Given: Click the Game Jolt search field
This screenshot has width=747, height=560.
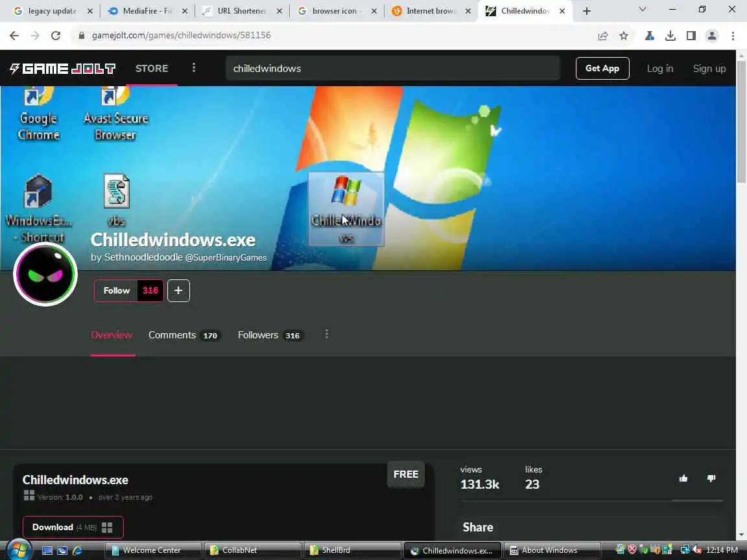Looking at the screenshot, I should tap(393, 69).
